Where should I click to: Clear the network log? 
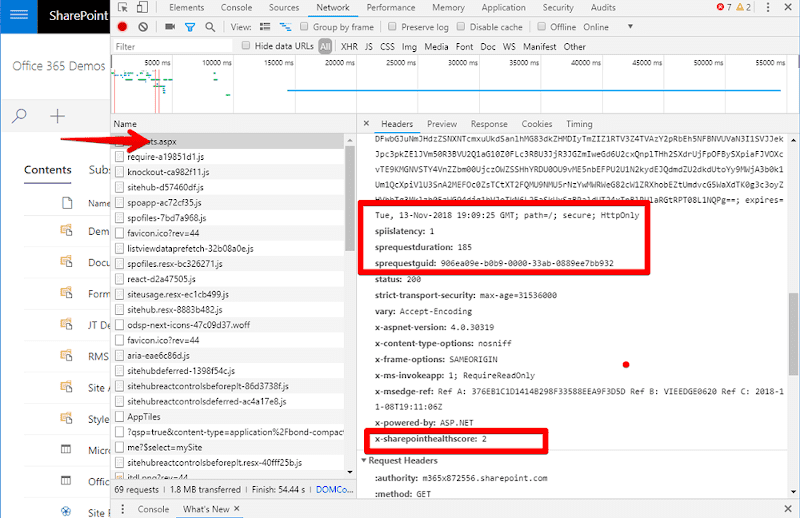(x=143, y=27)
